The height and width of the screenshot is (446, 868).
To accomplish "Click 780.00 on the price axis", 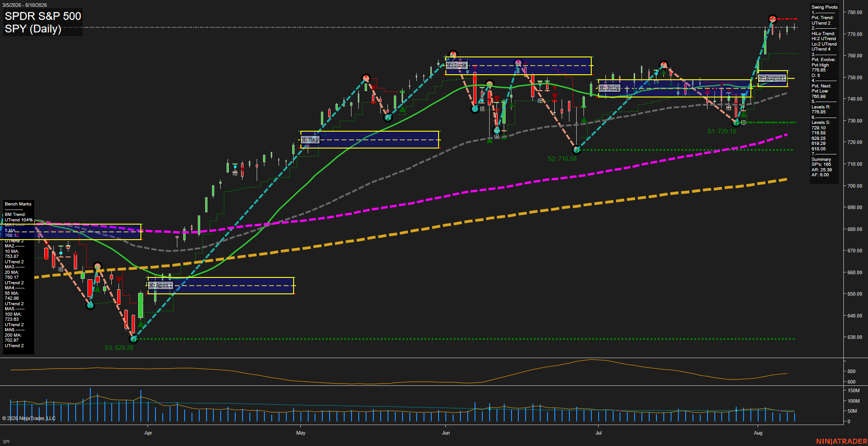I will (855, 13).
